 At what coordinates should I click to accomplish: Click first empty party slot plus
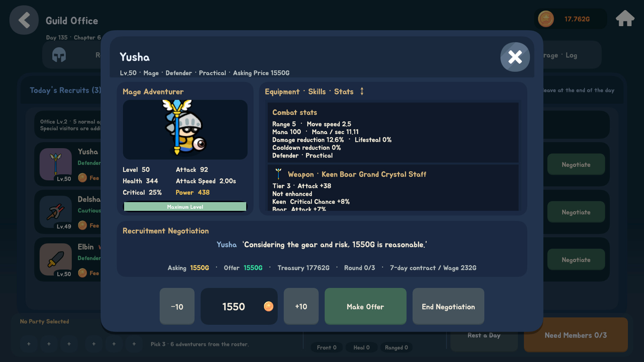(x=29, y=344)
